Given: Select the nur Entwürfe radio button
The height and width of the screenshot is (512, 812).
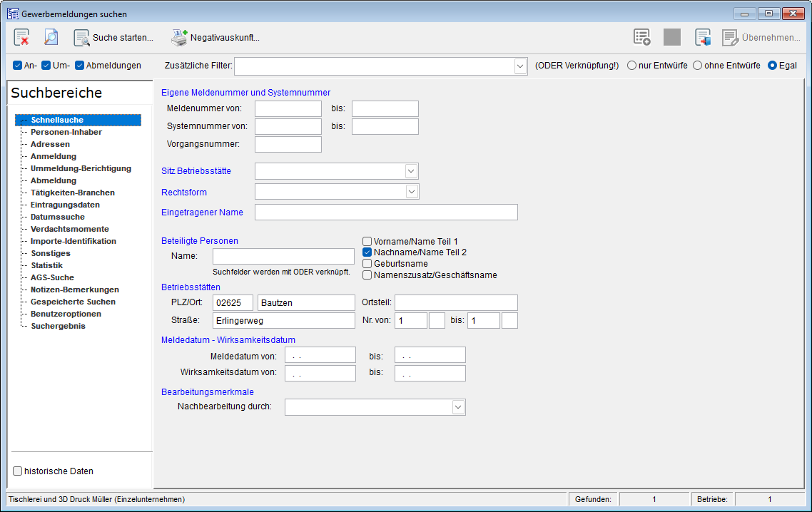Looking at the screenshot, I should pyautogui.click(x=631, y=65).
